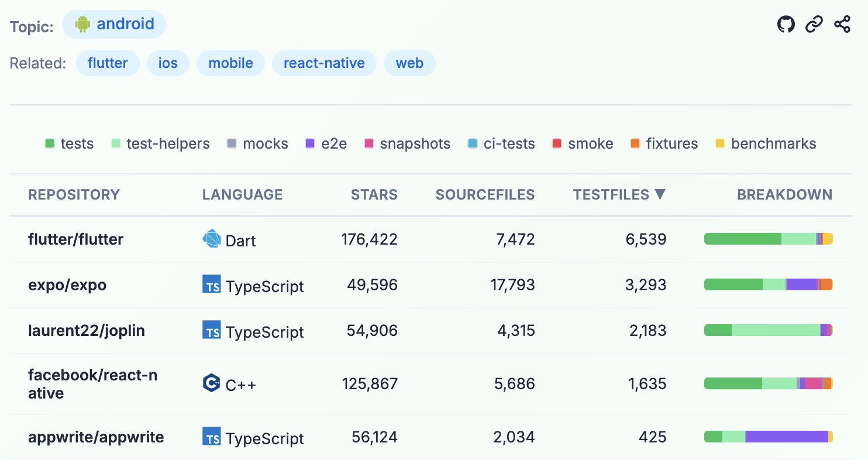Sort by the Repository column header
Screen dimensions: 868x460
(74, 195)
